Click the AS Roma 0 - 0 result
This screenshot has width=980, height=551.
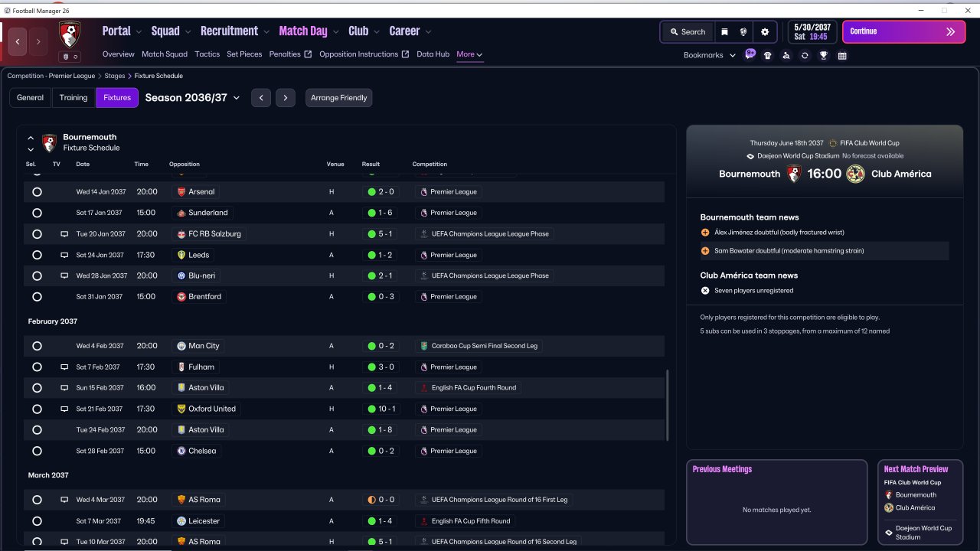381,500
